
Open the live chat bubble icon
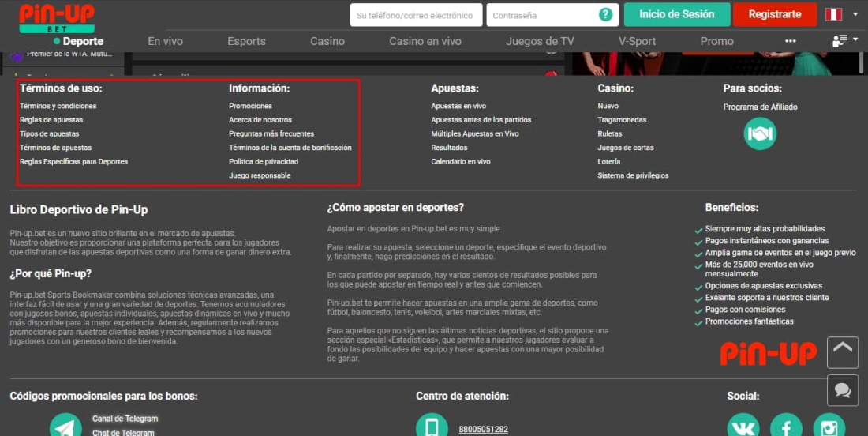(x=843, y=390)
